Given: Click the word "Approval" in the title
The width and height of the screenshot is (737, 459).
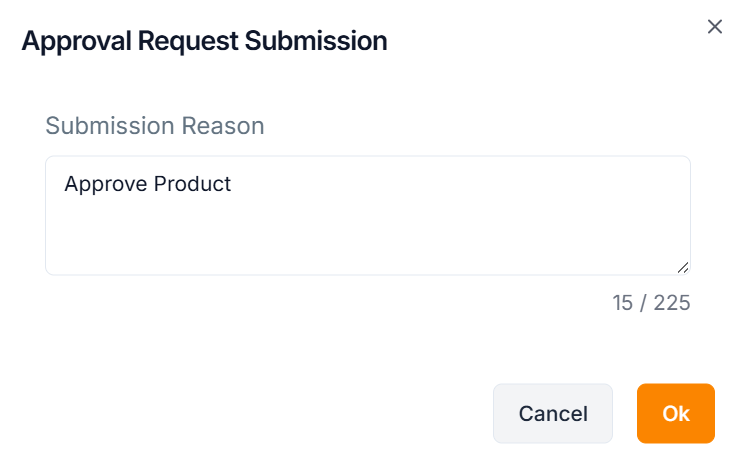Looking at the screenshot, I should (72, 41).
